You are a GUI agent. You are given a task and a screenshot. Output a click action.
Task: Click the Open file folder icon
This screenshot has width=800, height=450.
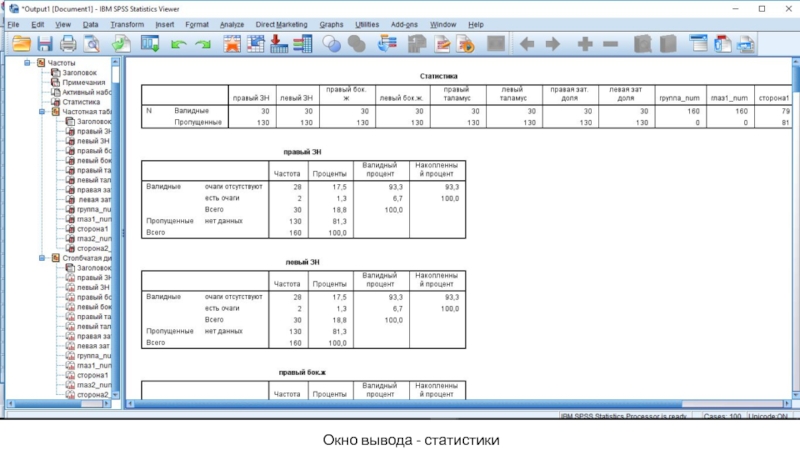[20, 44]
